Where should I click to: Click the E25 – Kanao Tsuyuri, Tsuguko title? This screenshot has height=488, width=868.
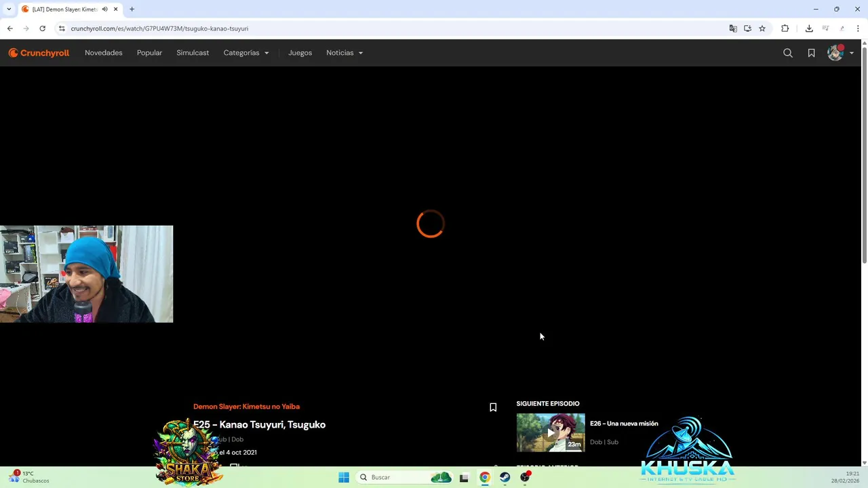(x=259, y=424)
